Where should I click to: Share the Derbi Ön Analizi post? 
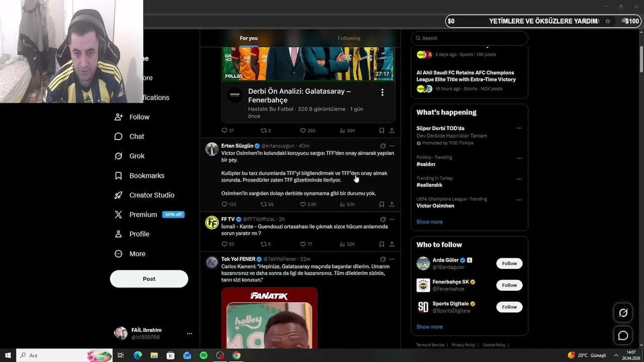pos(392,131)
